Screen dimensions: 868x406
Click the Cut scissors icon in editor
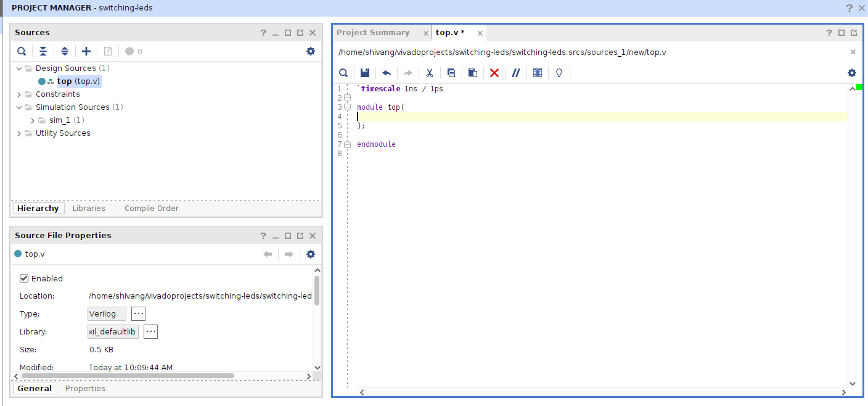pos(430,73)
